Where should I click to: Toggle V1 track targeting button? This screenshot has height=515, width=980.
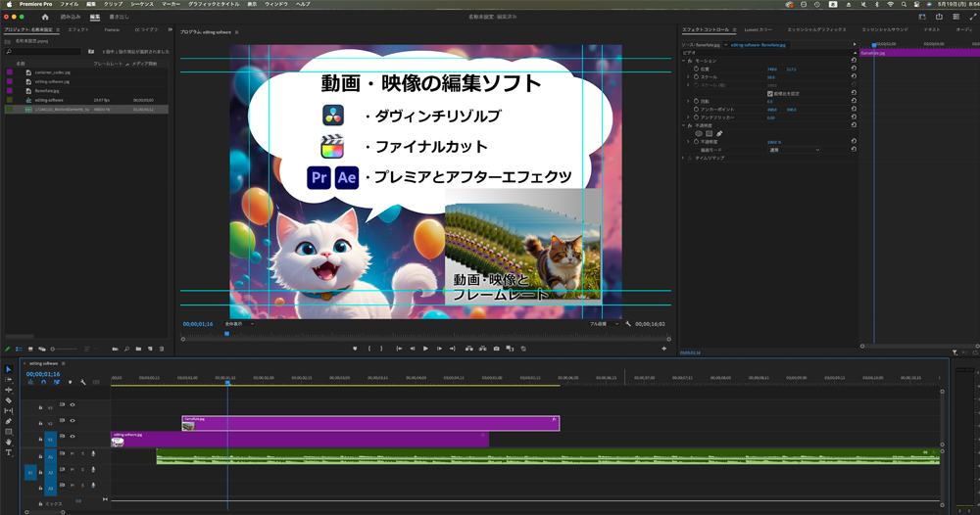(x=51, y=440)
